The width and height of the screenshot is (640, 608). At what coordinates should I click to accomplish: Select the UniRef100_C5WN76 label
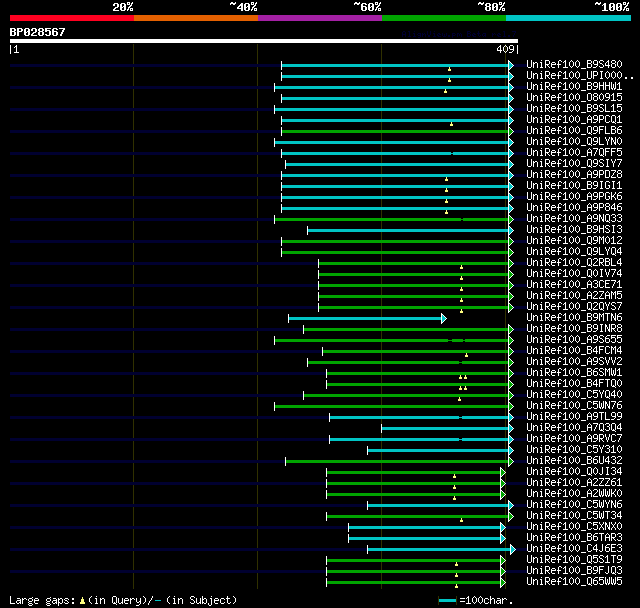(574, 406)
